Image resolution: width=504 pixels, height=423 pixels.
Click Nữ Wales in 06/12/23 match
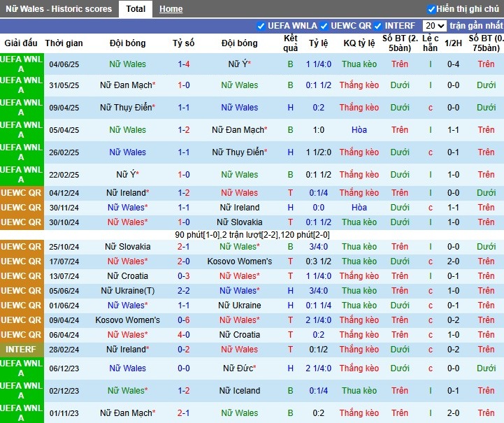(x=128, y=368)
